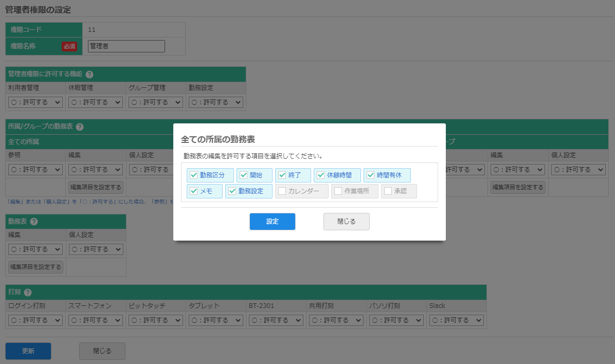The image size is (615, 364).
Task: Enable the カレンダー checkbox
Action: pyautogui.click(x=283, y=191)
